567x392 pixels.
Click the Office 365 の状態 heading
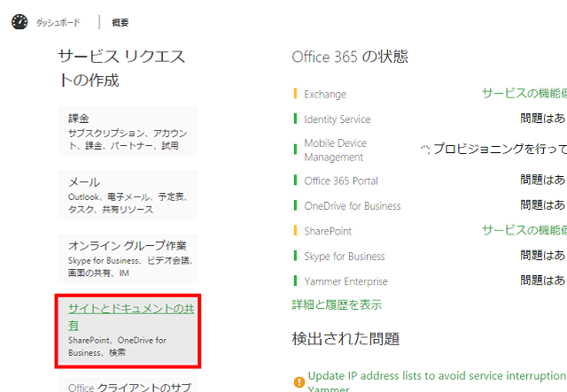[x=350, y=57]
